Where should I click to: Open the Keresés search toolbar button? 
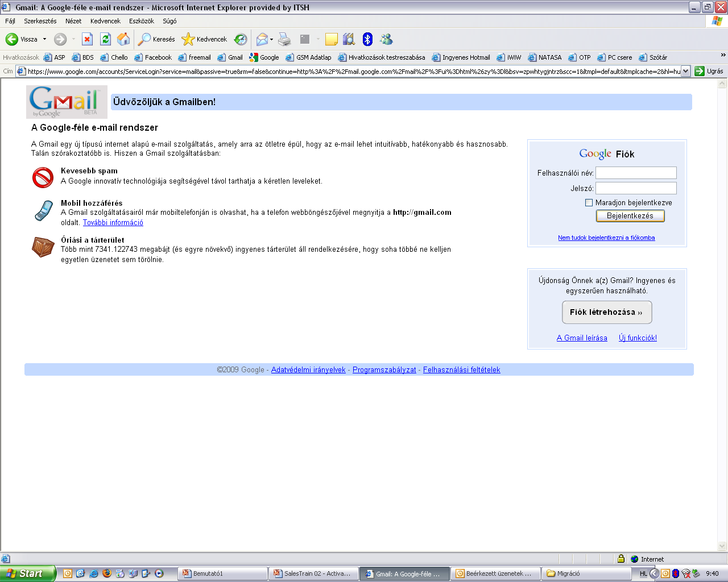click(157, 39)
